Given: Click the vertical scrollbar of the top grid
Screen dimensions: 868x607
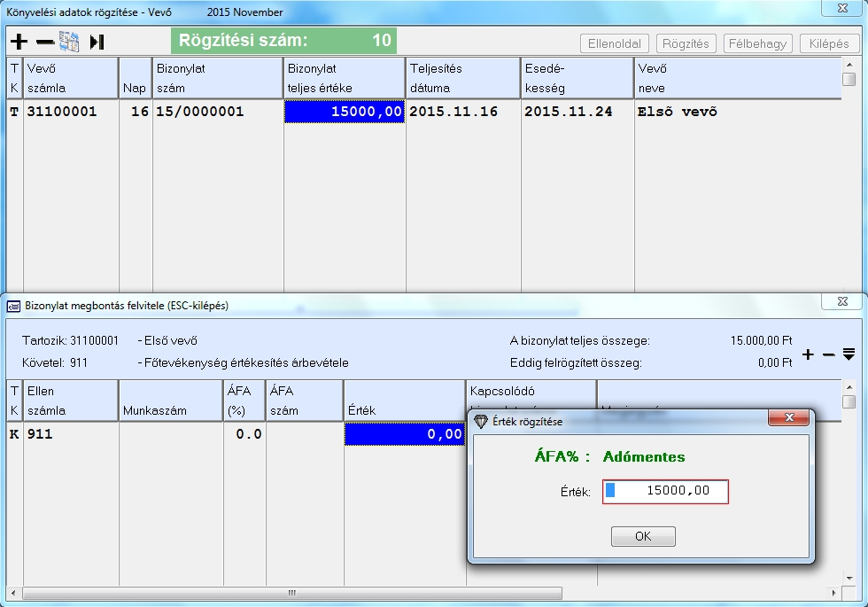Looking at the screenshot, I should coord(849,177).
